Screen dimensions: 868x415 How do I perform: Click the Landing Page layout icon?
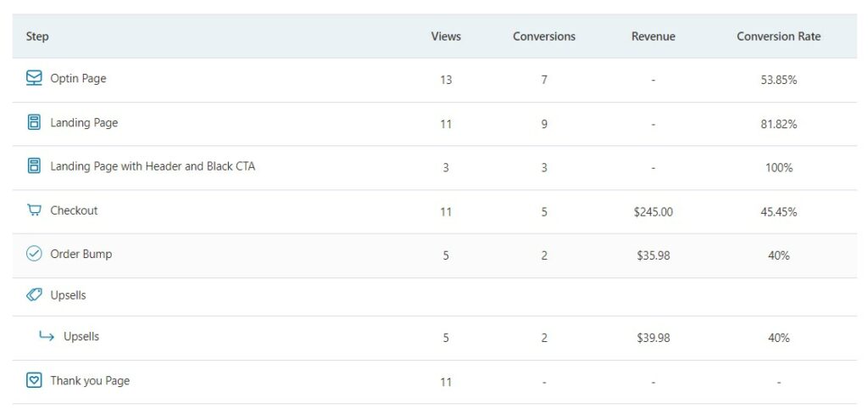point(34,122)
